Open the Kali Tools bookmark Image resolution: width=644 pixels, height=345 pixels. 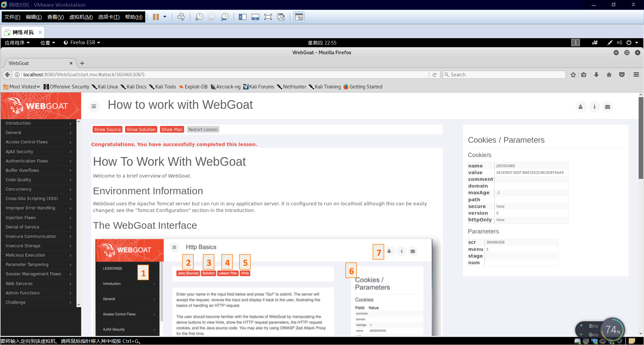click(x=163, y=87)
